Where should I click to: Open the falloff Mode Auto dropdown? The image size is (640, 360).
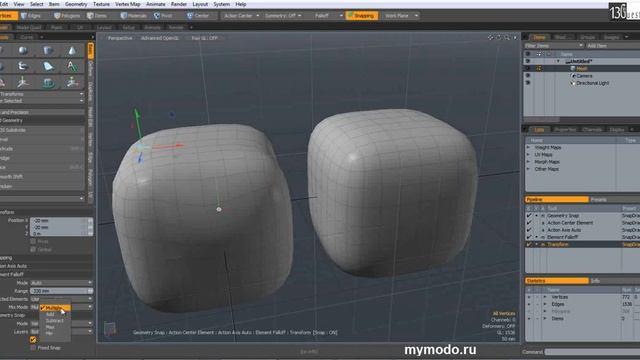tap(61, 282)
